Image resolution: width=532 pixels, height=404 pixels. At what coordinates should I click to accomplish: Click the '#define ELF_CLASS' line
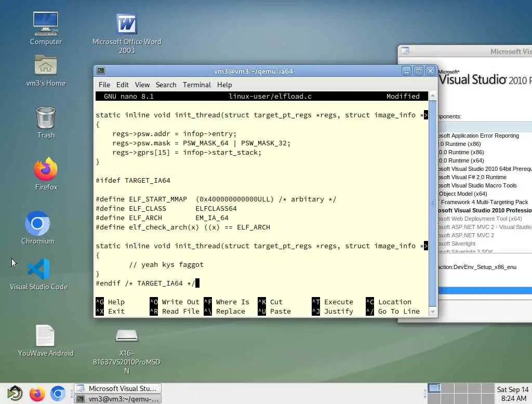click(x=166, y=209)
